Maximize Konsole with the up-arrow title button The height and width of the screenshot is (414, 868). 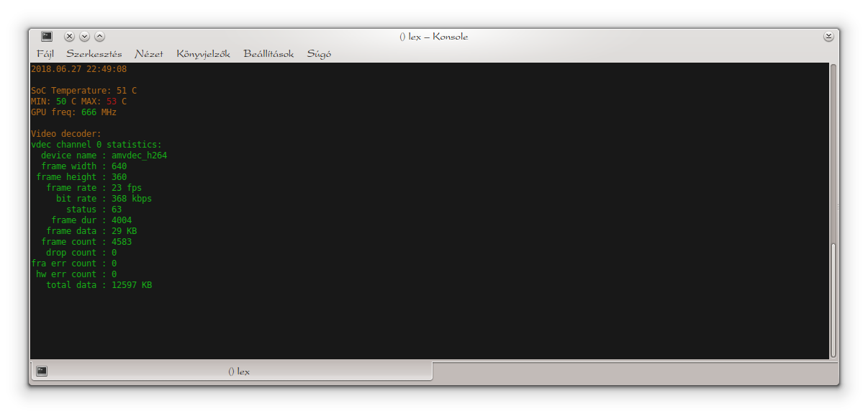pyautogui.click(x=99, y=36)
